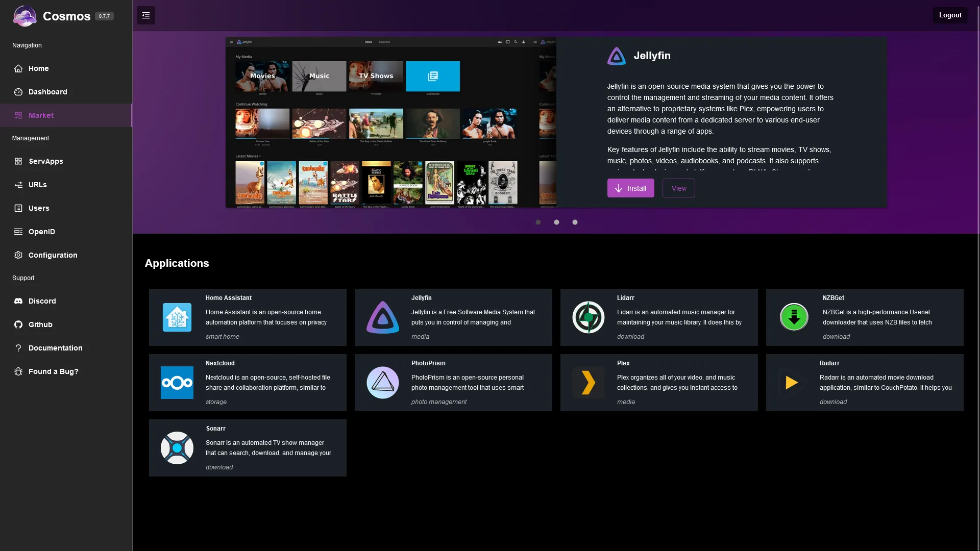Screen dimensions: 980x551
Task: Click the 'smart home' category tag
Action: 222,337
